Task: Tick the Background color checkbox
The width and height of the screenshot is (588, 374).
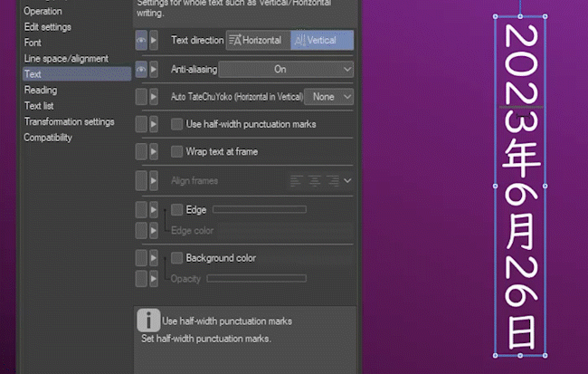Action: click(177, 258)
